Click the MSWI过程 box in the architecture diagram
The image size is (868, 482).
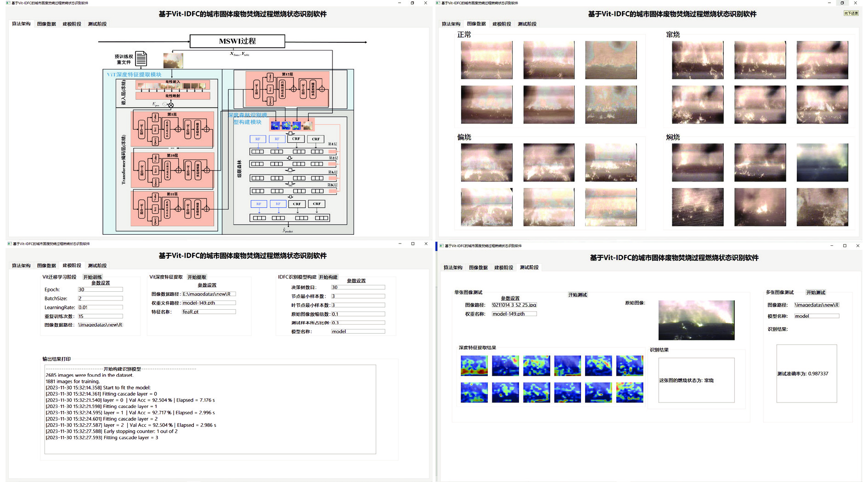(237, 41)
